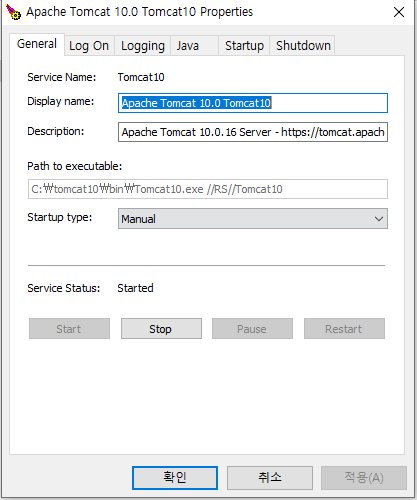This screenshot has height=500, width=417.
Task: Switch to the General tab
Action: click(x=37, y=44)
